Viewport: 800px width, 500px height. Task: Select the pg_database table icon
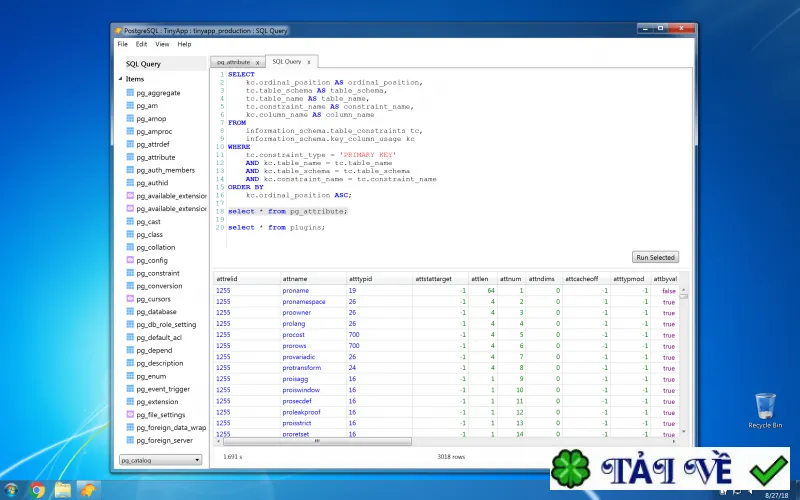pos(130,312)
